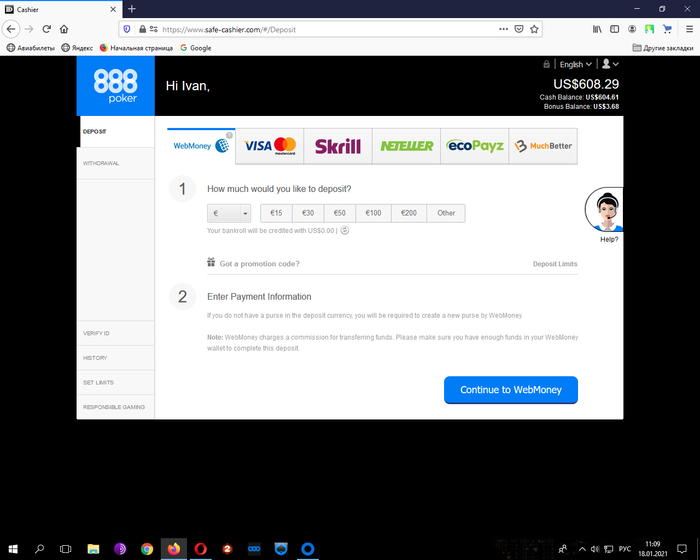The height and width of the screenshot is (560, 700).
Task: Open File Explorer from the taskbar
Action: (x=93, y=548)
